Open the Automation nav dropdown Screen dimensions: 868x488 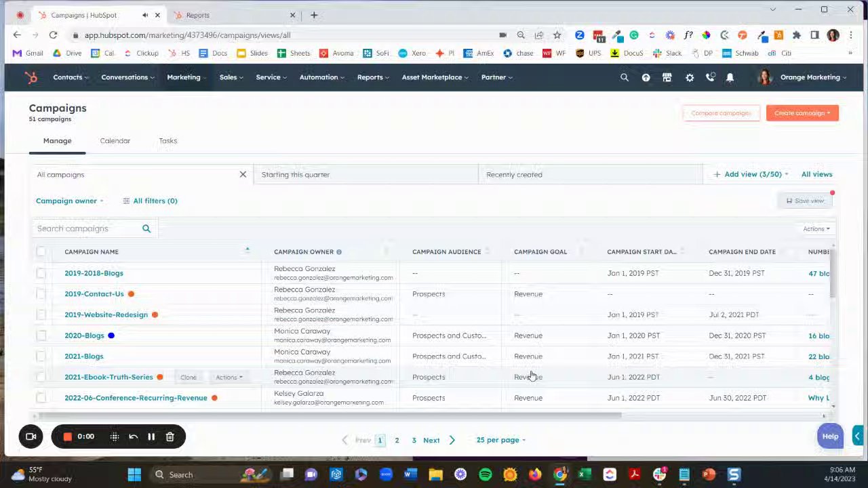[321, 77]
